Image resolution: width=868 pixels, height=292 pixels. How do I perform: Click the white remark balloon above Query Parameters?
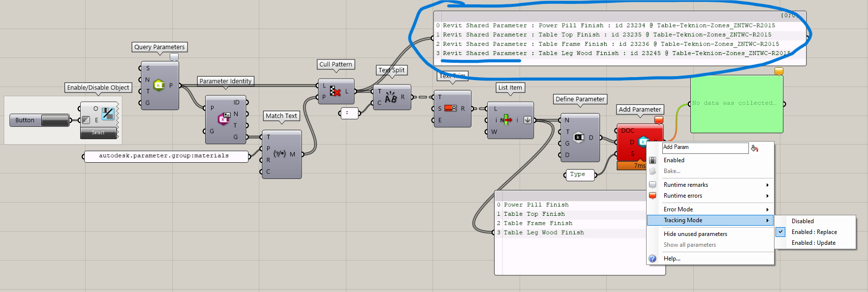pos(174,57)
